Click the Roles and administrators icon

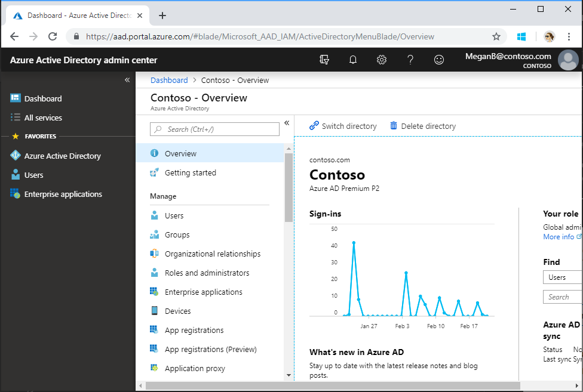pyautogui.click(x=154, y=273)
